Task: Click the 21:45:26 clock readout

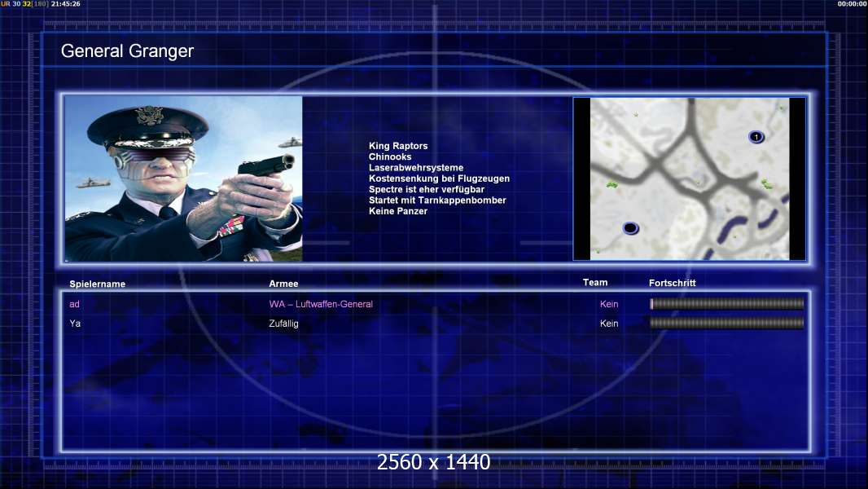Action: click(66, 4)
